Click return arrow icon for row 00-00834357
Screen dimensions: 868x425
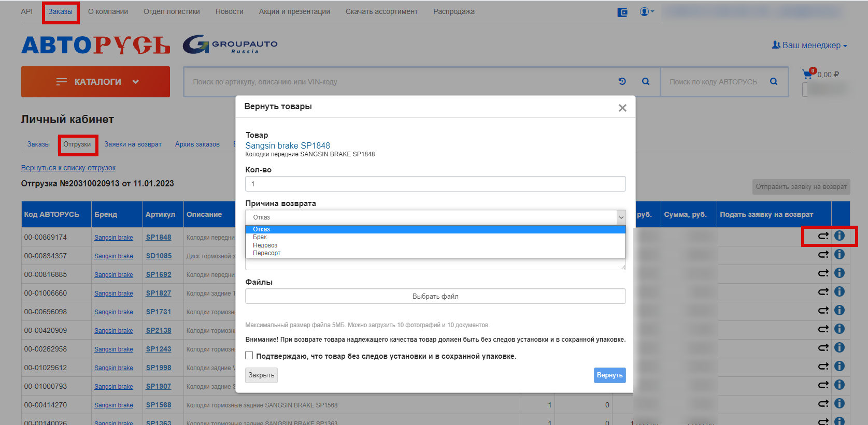coord(823,255)
